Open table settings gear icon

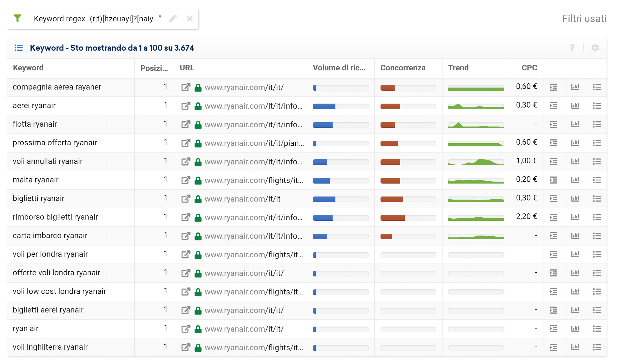(x=595, y=48)
